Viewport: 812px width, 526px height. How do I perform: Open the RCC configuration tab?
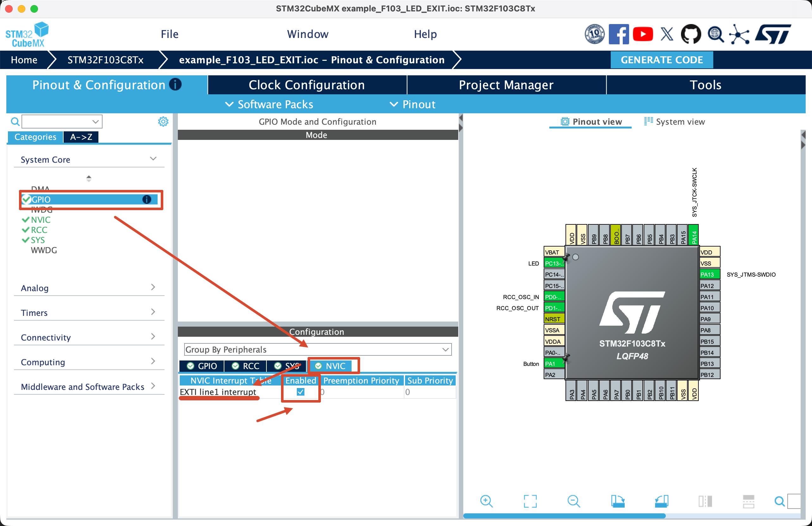(x=246, y=366)
